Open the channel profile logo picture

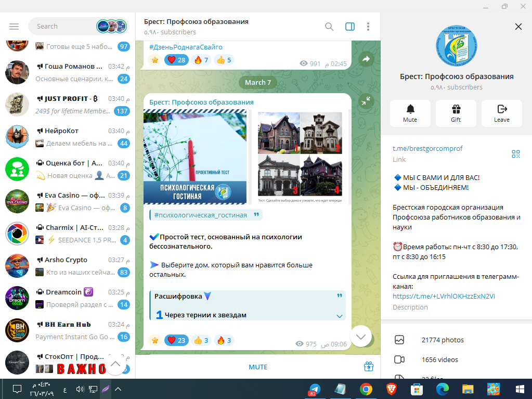pos(457,46)
